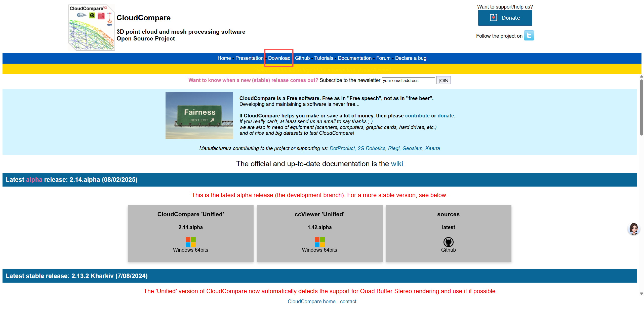Open the contact footer link
Screen dimensions: 644x309
(348, 301)
